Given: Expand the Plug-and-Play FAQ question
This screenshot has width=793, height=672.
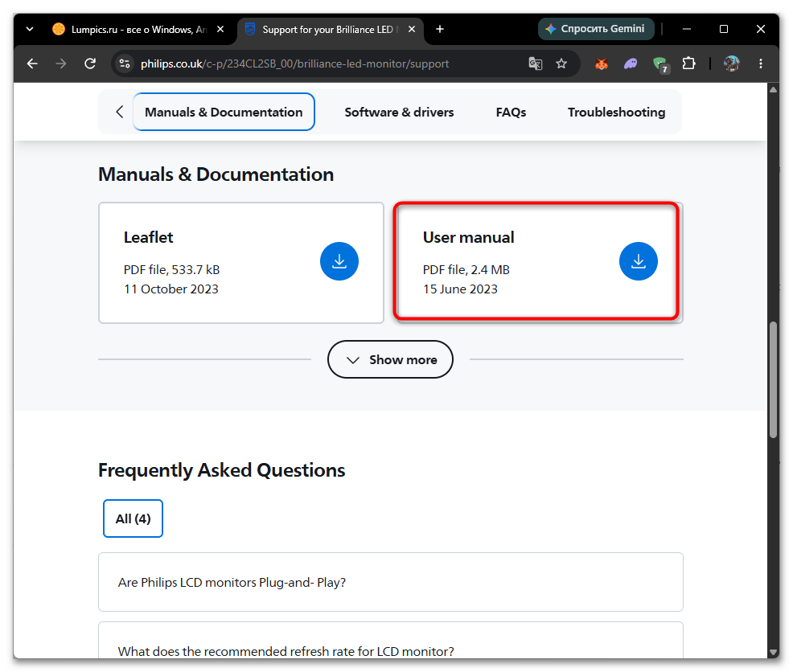Looking at the screenshot, I should click(390, 582).
